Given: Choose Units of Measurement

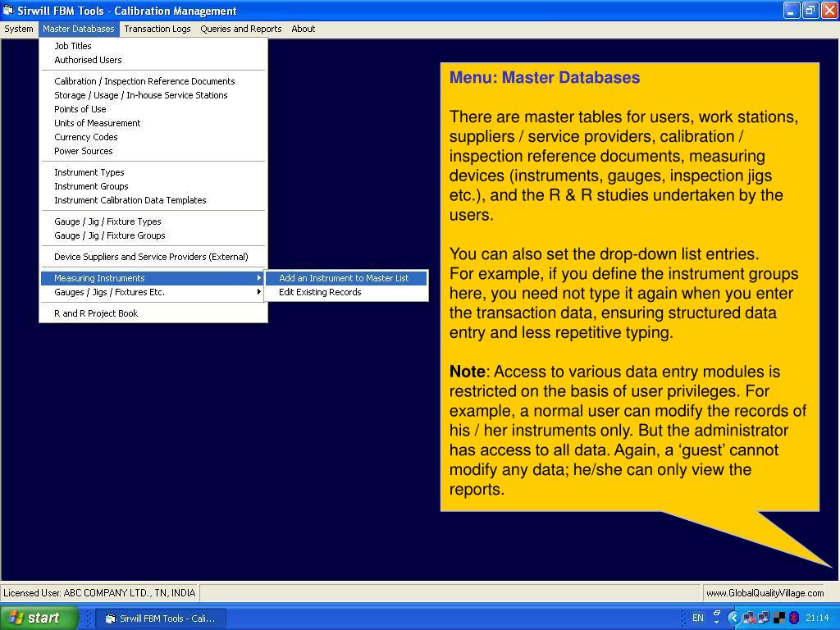Looking at the screenshot, I should point(153,123).
